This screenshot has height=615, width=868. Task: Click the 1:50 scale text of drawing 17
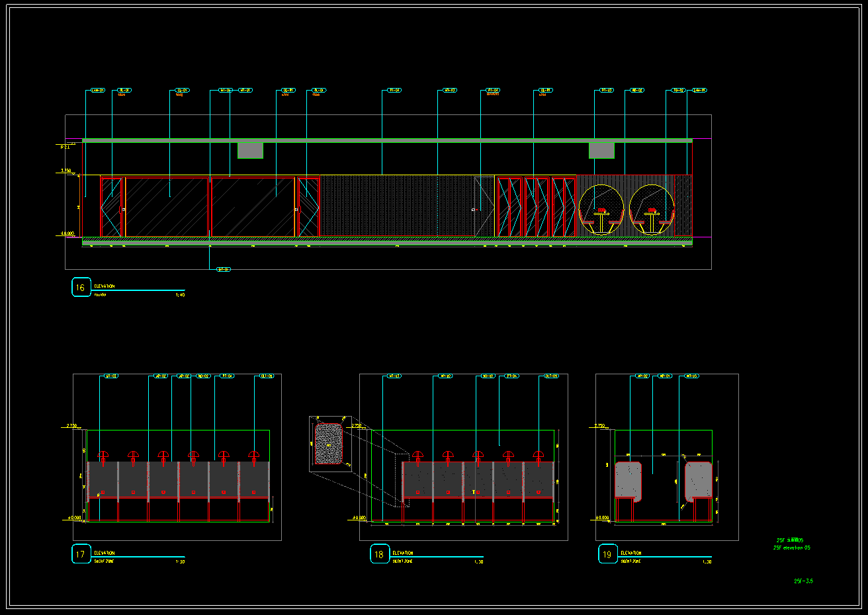(x=180, y=561)
